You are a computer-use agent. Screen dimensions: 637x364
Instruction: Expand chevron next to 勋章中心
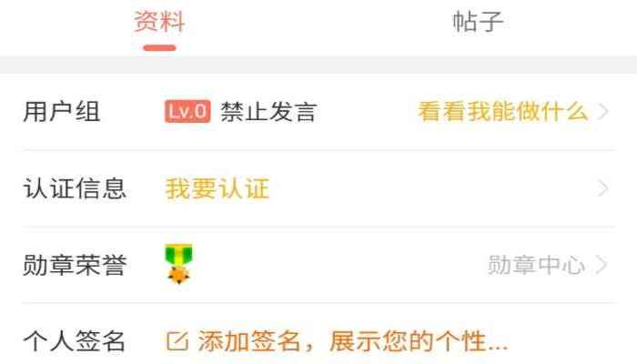click(x=602, y=265)
